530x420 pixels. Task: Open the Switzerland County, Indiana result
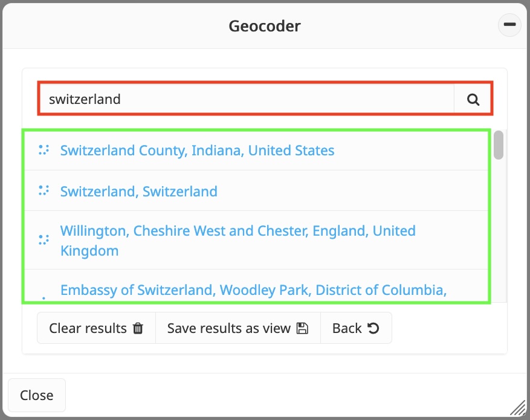pyautogui.click(x=197, y=150)
